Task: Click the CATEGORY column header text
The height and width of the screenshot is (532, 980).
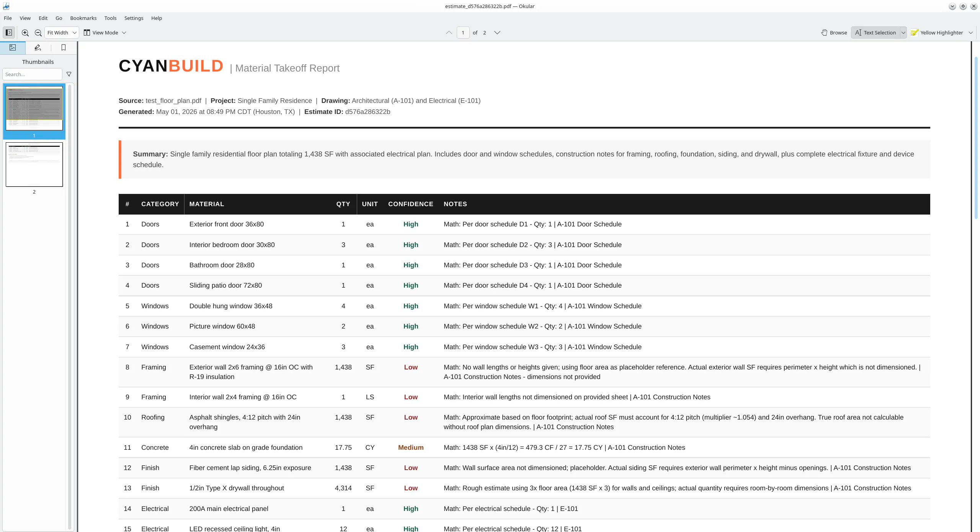Action: pos(160,204)
